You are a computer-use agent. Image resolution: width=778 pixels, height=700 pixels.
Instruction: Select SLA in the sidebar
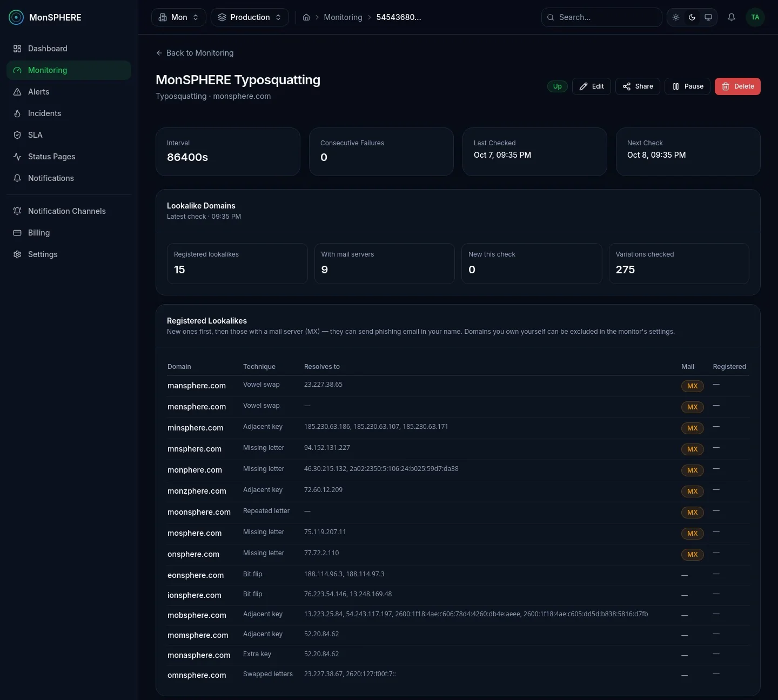(x=69, y=135)
